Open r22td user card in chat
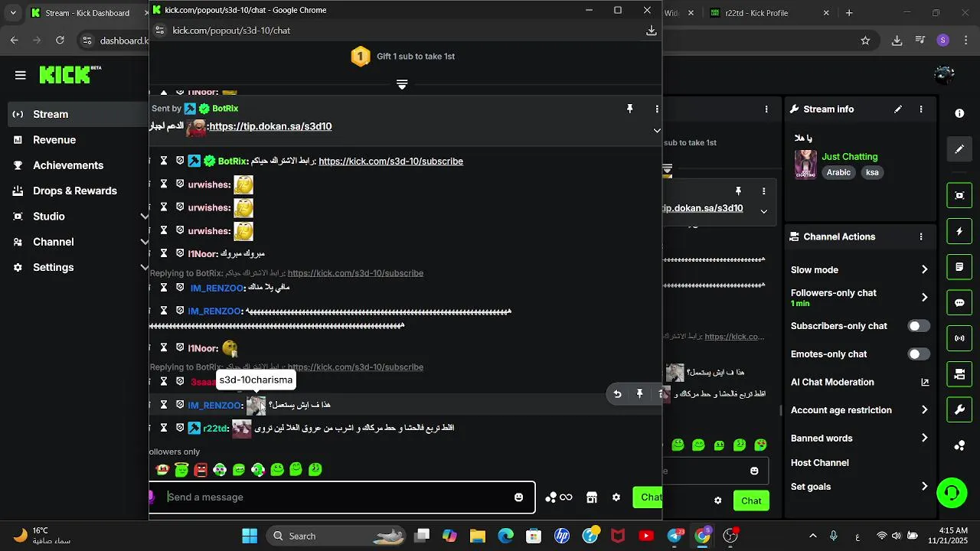980x551 pixels. click(x=215, y=429)
